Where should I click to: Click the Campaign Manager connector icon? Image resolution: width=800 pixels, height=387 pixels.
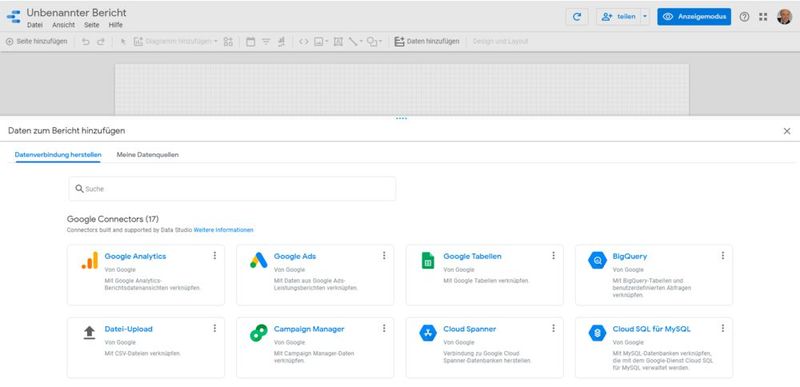259,333
